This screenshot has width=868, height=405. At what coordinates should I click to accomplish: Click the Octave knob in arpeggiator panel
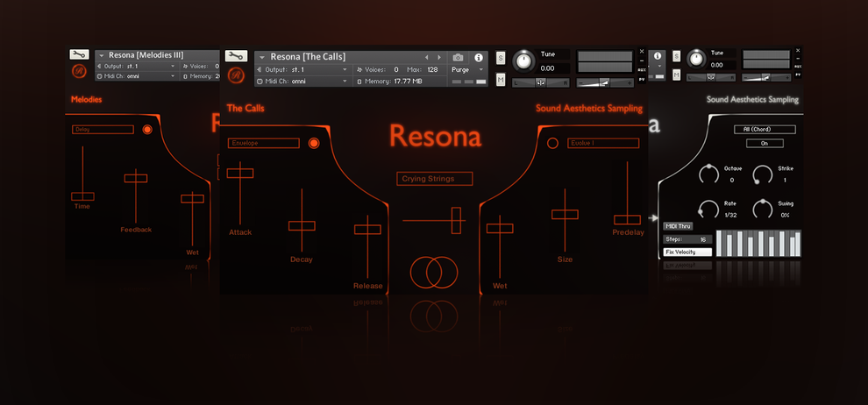point(709,174)
